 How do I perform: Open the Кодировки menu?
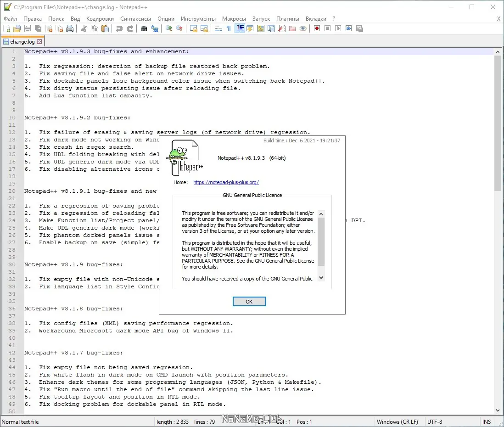click(x=100, y=19)
